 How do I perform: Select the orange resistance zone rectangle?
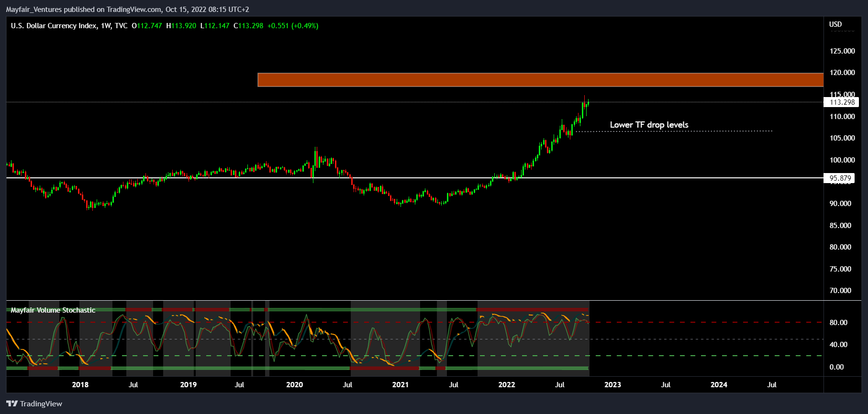(540, 80)
